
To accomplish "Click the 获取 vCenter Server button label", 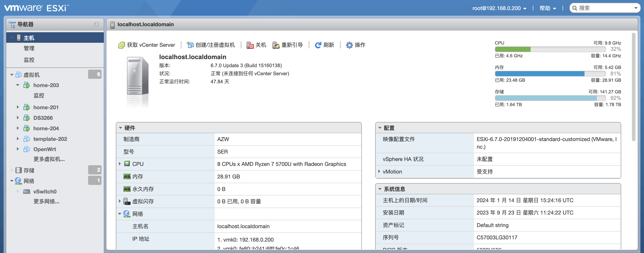I will pyautogui.click(x=151, y=45).
